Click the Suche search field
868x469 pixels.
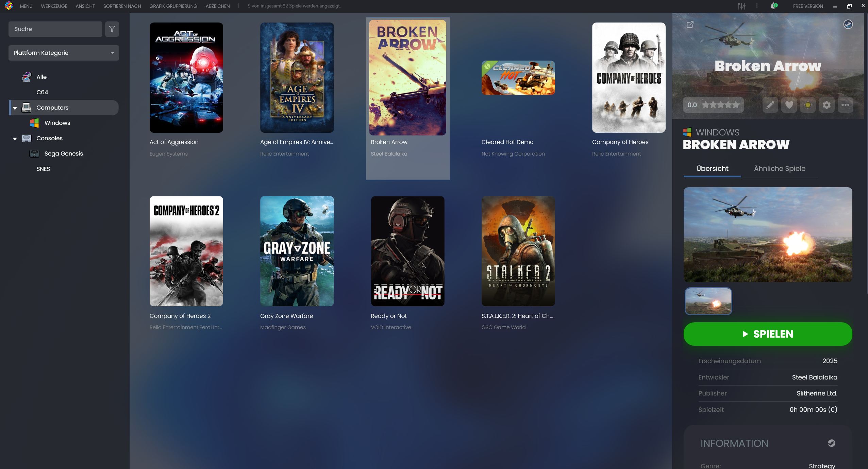pyautogui.click(x=55, y=29)
